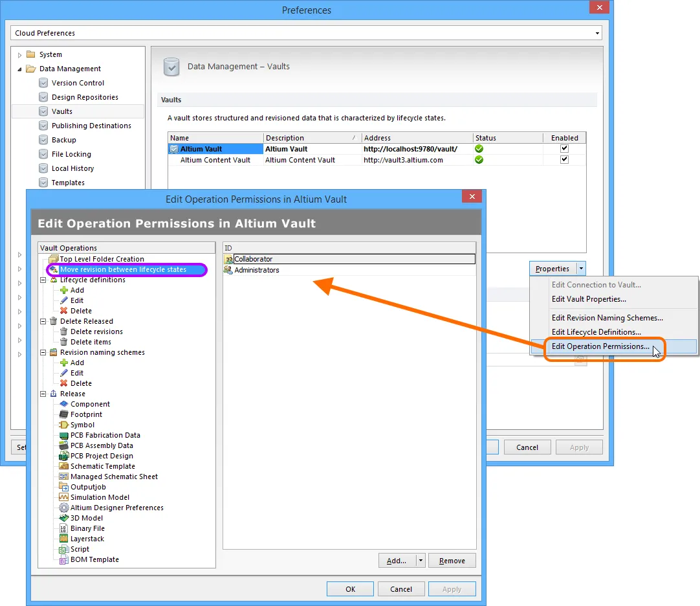The height and width of the screenshot is (606, 700).
Task: Toggle Enabled checkbox for Altium Content Vault
Action: (x=564, y=159)
